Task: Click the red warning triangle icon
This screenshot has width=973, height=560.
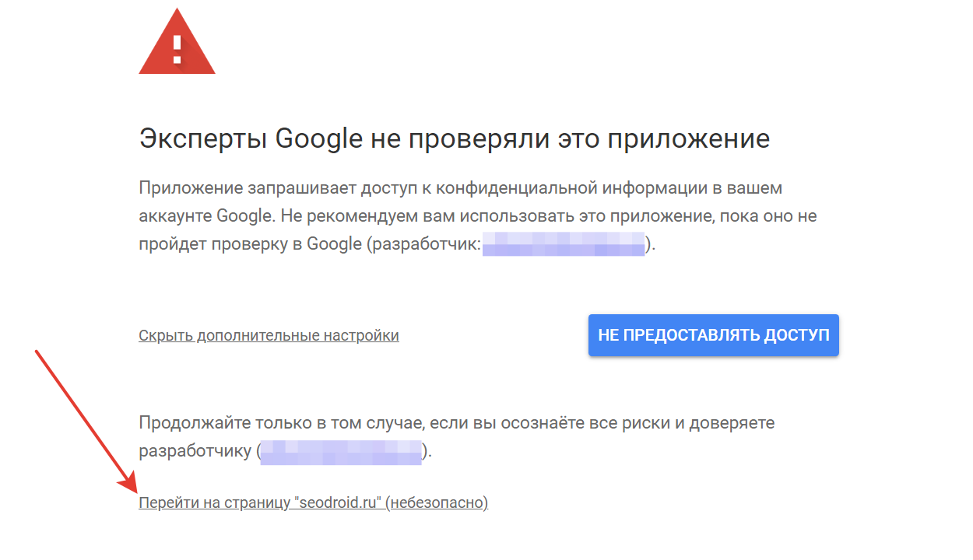Action: pos(177,43)
